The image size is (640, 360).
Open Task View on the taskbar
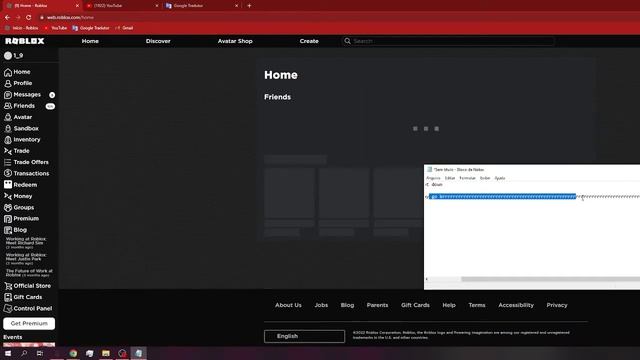pos(40,353)
